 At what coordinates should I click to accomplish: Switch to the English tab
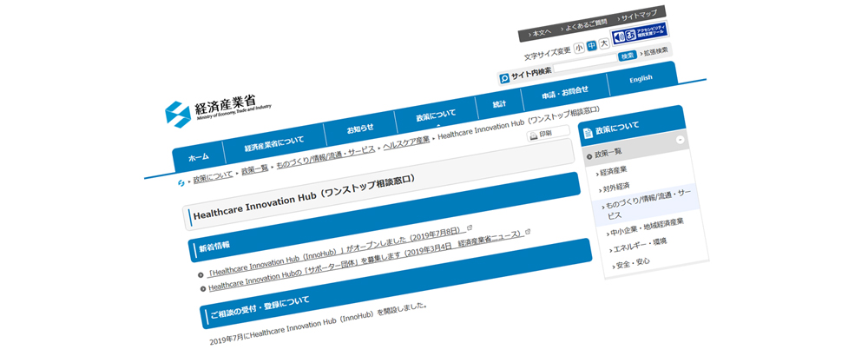pos(641,79)
